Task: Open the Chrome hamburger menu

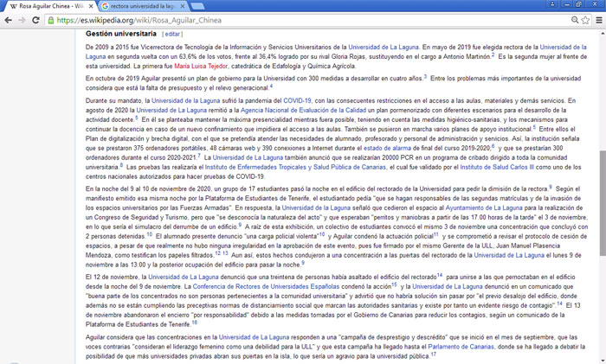Action: (x=599, y=20)
